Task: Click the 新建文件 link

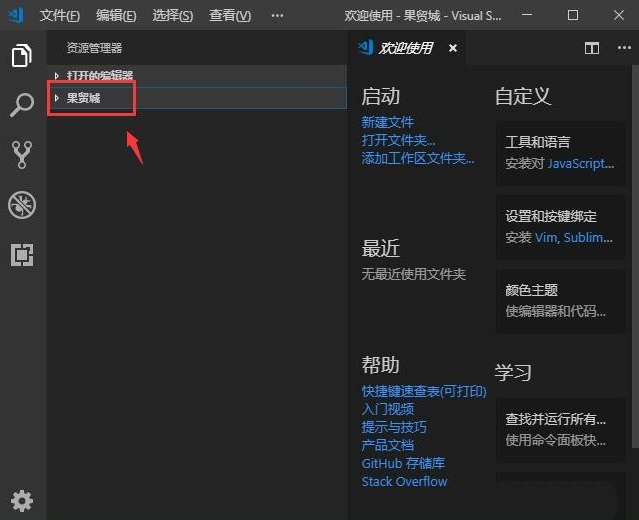Action: pos(387,122)
